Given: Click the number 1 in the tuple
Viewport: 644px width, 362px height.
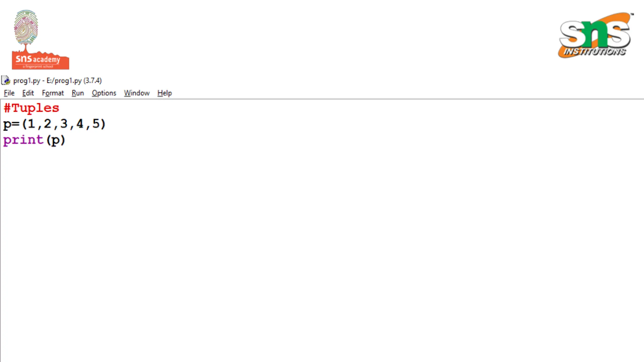Looking at the screenshot, I should tap(31, 124).
